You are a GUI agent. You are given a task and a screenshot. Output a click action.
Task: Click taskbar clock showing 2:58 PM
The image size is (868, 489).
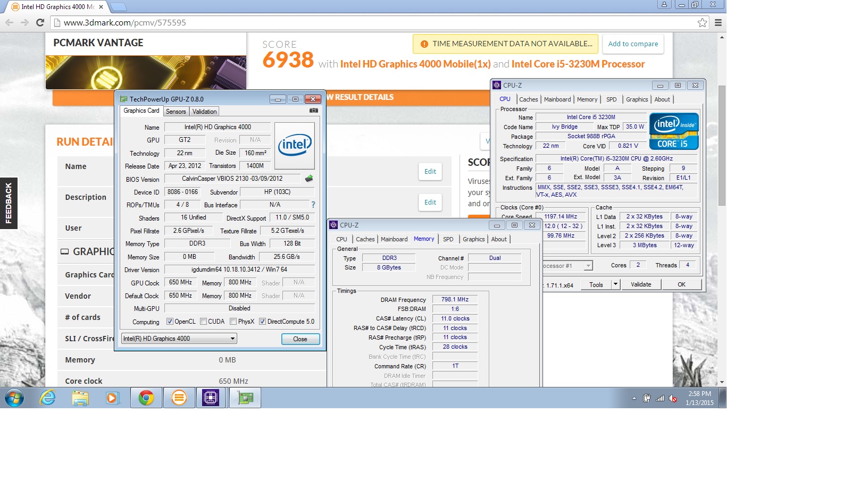point(699,398)
